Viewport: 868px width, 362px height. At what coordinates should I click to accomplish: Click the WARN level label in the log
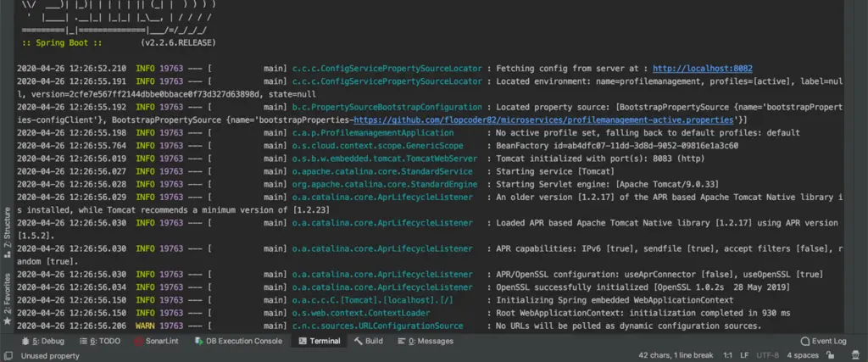145,326
